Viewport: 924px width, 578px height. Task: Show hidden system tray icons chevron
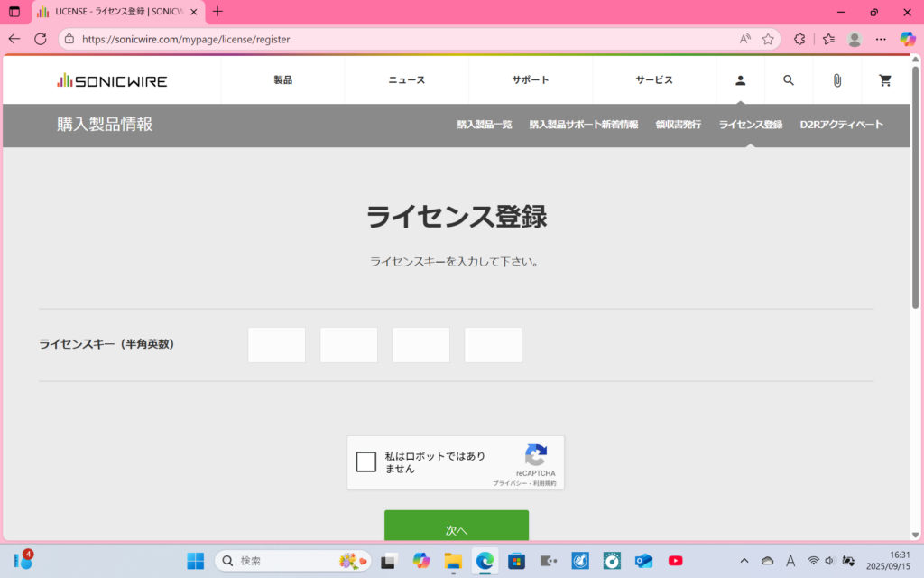744,561
